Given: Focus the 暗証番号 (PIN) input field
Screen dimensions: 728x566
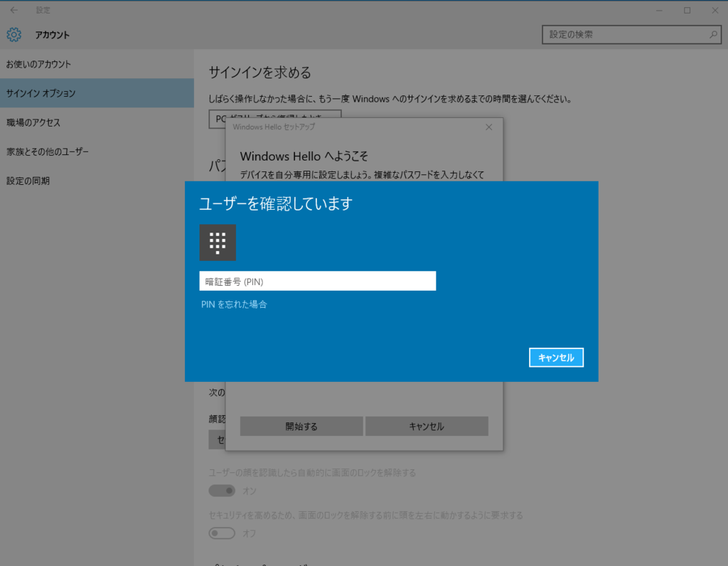Looking at the screenshot, I should coord(318,281).
